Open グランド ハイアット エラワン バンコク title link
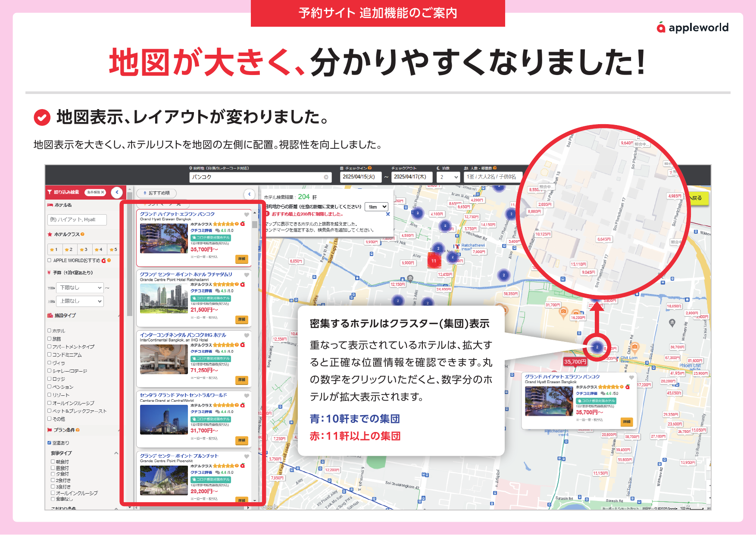This screenshot has width=756, height=535. point(177,214)
